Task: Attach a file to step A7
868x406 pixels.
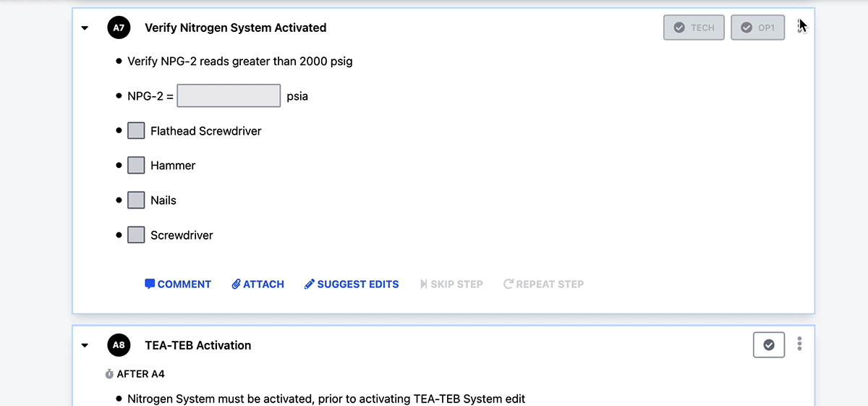Action: pos(258,284)
